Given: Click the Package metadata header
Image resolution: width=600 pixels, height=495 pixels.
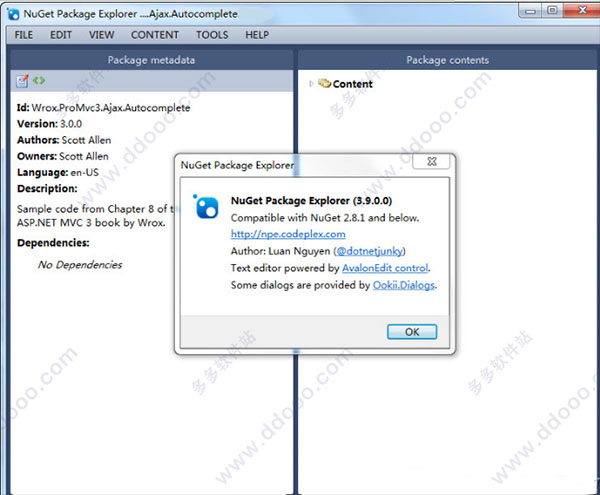Looking at the screenshot, I should [151, 60].
